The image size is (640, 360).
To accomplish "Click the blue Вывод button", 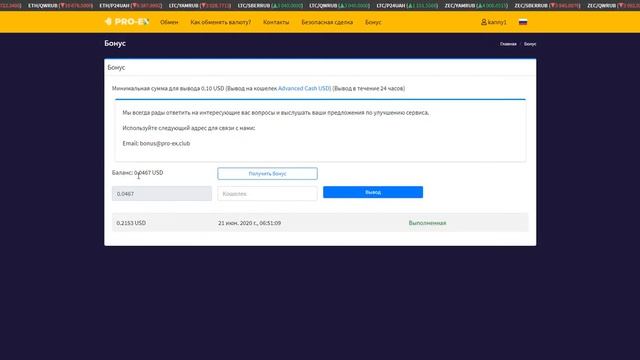I will tap(373, 192).
